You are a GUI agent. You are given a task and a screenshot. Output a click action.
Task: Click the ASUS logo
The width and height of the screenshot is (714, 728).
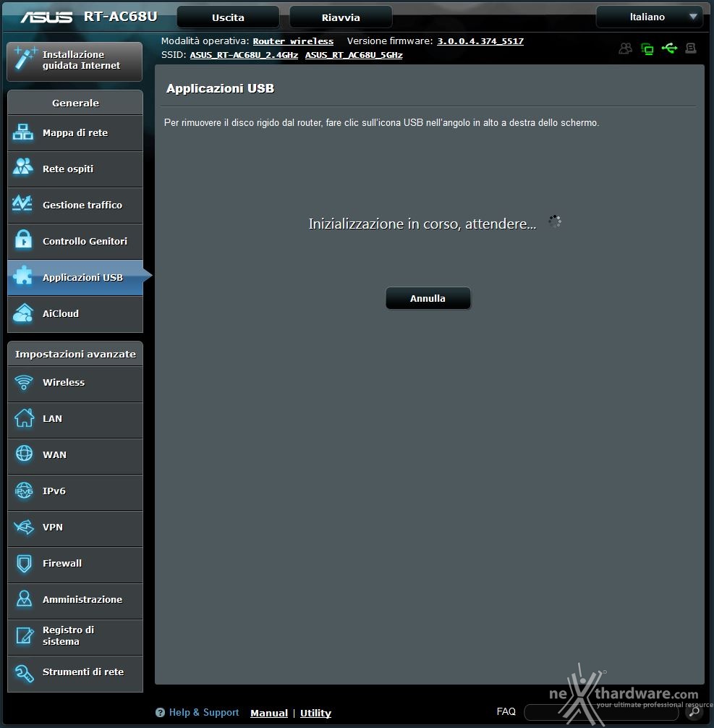coord(46,17)
